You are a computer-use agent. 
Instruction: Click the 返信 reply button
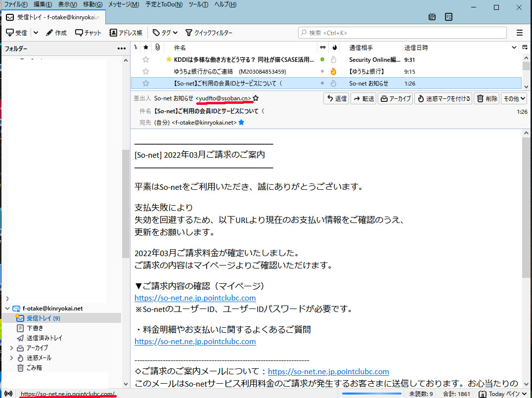click(336, 98)
